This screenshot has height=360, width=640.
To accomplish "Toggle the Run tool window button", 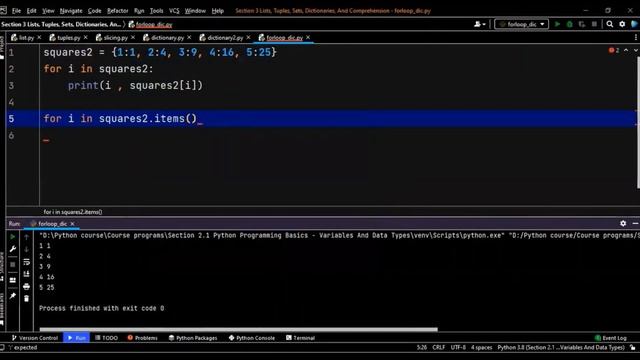I will click(76, 338).
